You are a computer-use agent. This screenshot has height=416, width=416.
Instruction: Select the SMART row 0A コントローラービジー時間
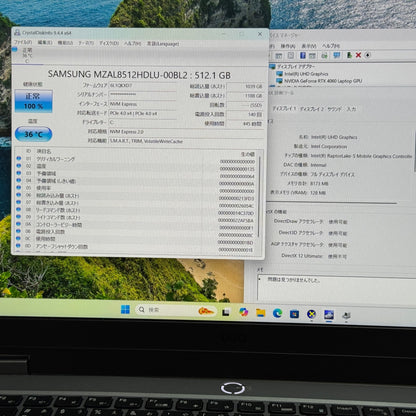pyautogui.click(x=136, y=225)
